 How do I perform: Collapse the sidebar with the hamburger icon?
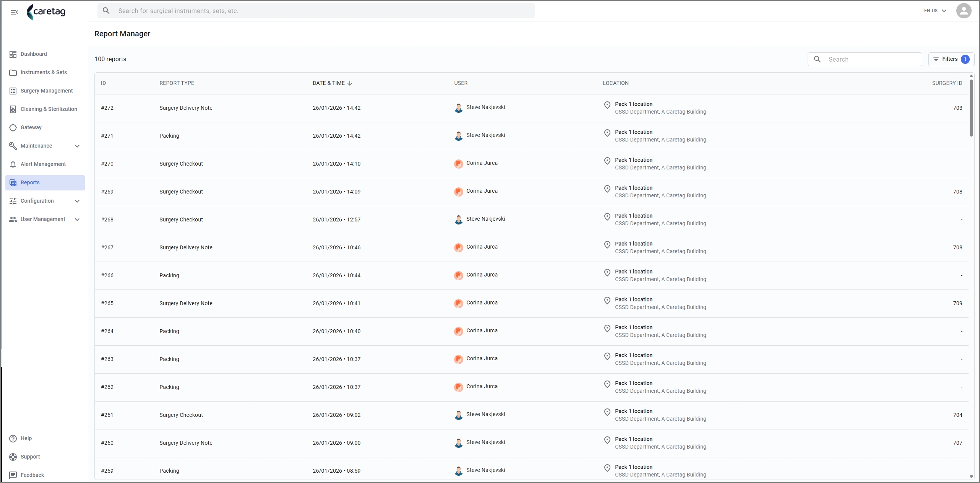pyautogui.click(x=15, y=12)
